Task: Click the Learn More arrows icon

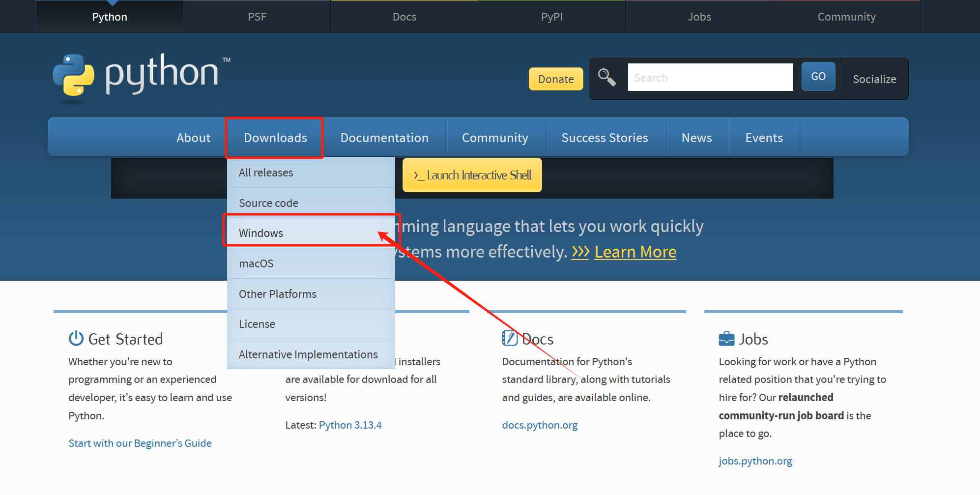Action: point(580,252)
